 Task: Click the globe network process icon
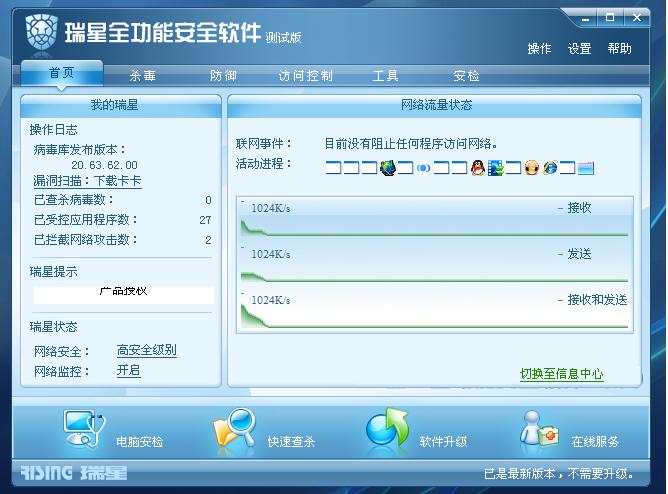[388, 168]
